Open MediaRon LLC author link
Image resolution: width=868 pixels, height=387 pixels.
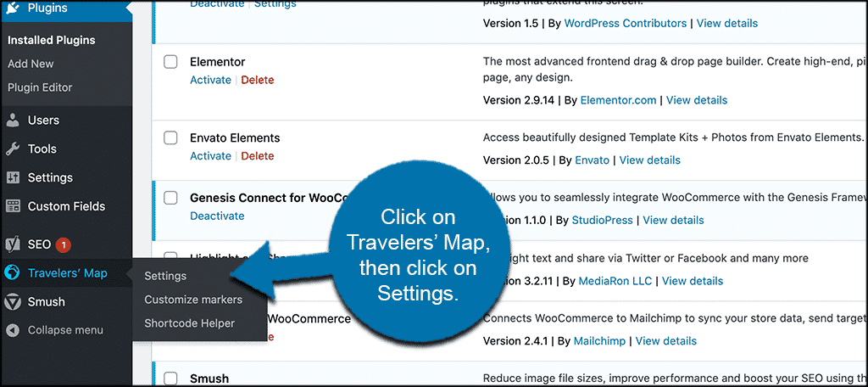pyautogui.click(x=615, y=281)
